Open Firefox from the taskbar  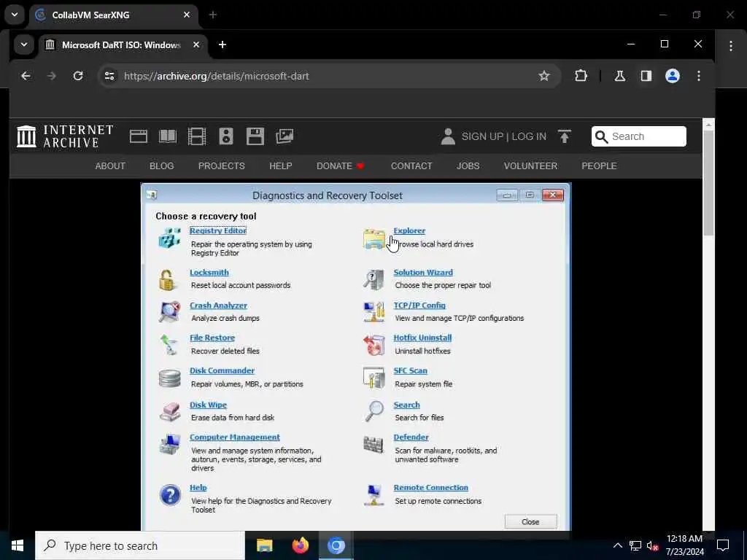(x=300, y=545)
